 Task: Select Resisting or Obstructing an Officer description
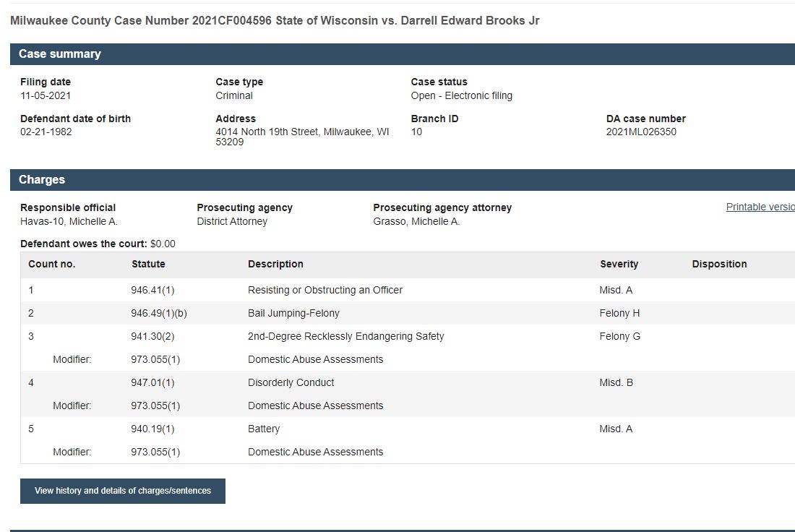tap(325, 290)
